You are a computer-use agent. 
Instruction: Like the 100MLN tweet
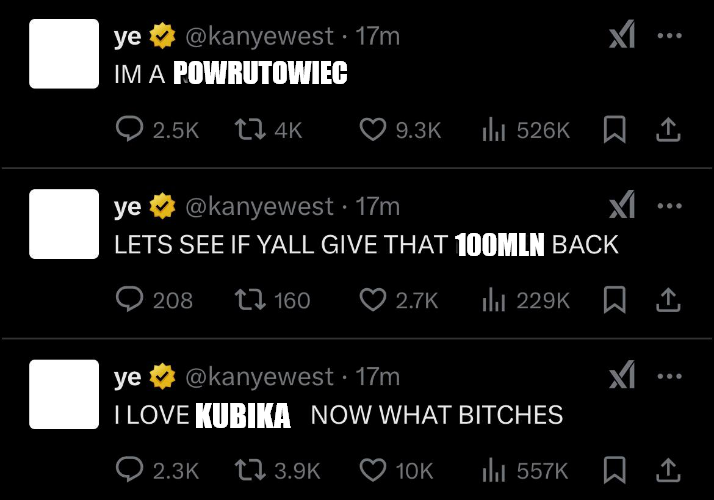point(372,299)
